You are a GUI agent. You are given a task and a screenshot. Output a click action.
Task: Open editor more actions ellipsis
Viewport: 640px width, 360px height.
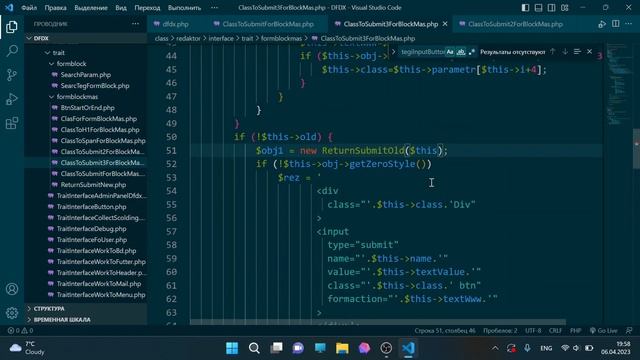[x=629, y=24]
